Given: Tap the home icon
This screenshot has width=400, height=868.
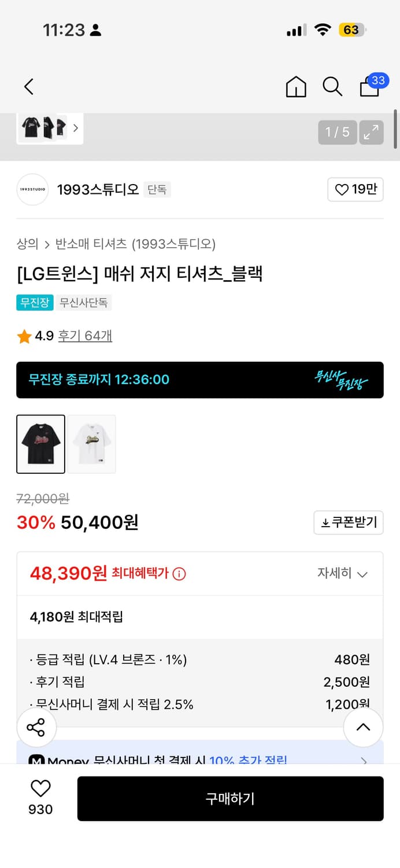Looking at the screenshot, I should coord(296,87).
